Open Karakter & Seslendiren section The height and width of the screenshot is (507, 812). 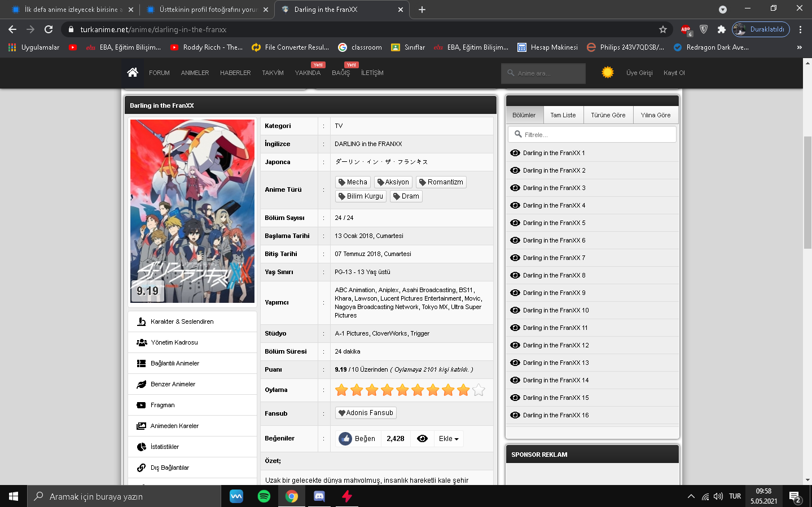coord(192,321)
